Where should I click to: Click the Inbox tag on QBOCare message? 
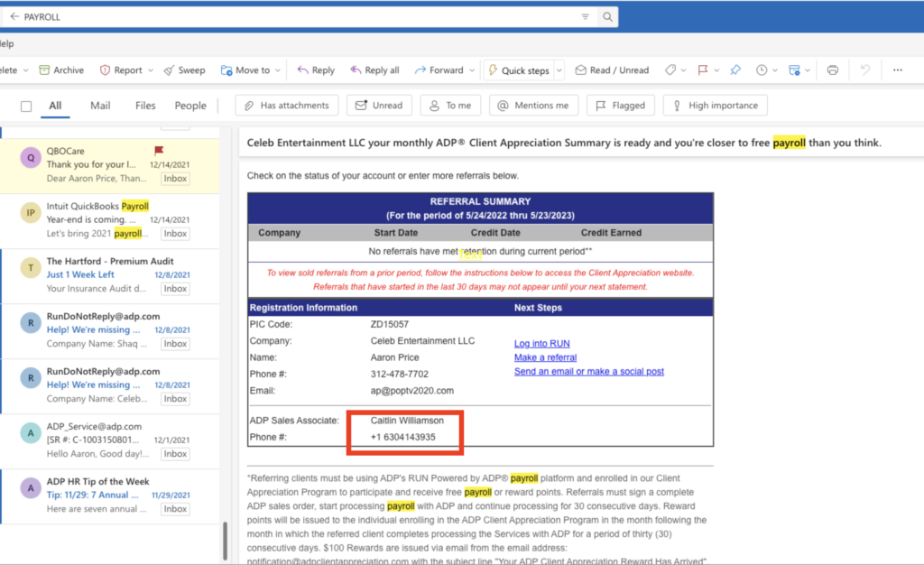175,179
